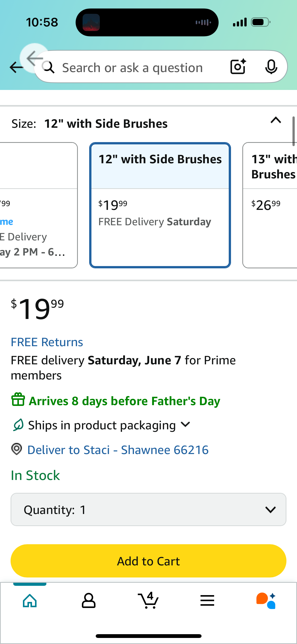The image size is (297, 644).
Task: Select the 12" with Side Brushes option
Action: click(160, 205)
